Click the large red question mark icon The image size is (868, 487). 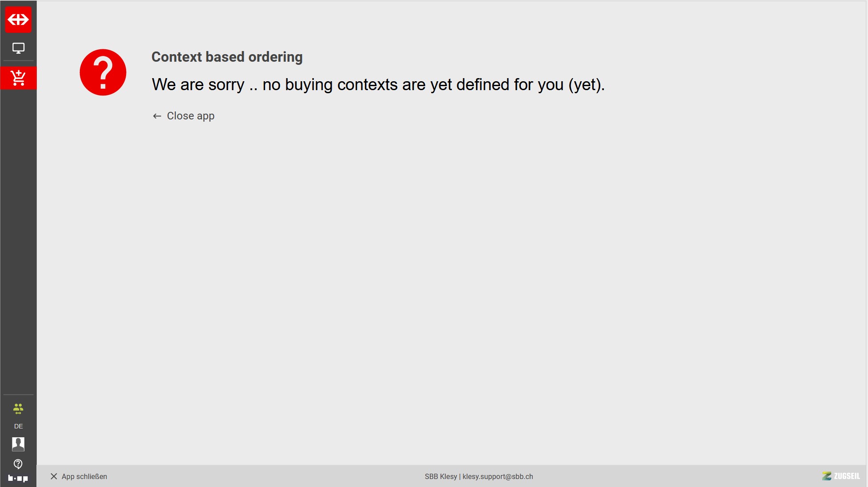(103, 72)
